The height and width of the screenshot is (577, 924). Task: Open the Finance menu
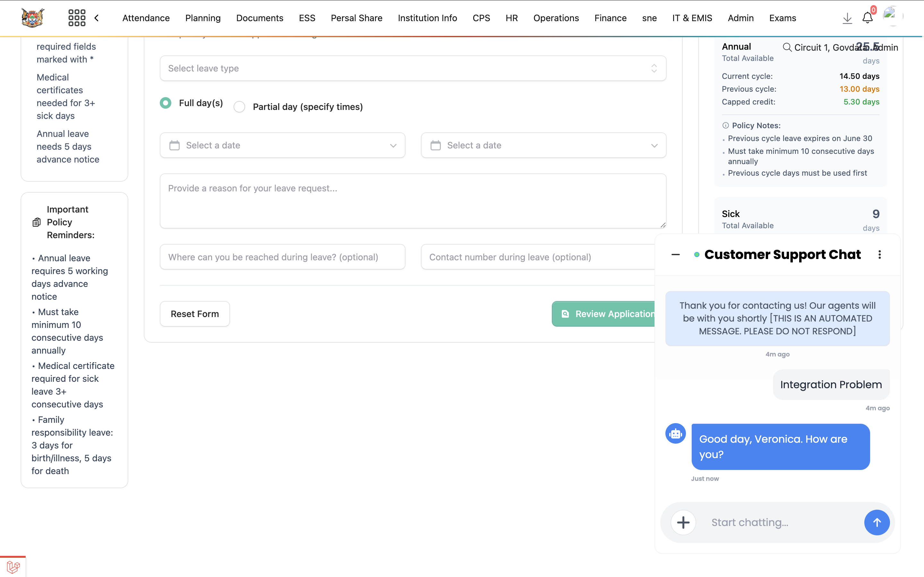[x=610, y=18]
